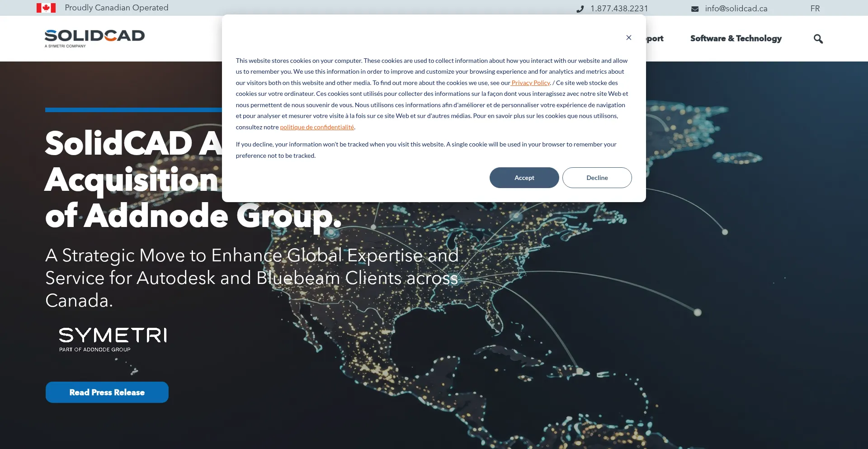
Task: Close the cookie notice with the X
Action: (x=628, y=38)
